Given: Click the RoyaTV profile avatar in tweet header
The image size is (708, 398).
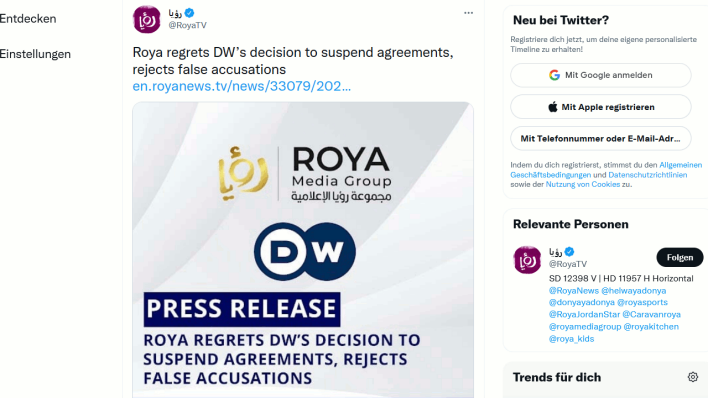Looking at the screenshot, I should [x=146, y=19].
